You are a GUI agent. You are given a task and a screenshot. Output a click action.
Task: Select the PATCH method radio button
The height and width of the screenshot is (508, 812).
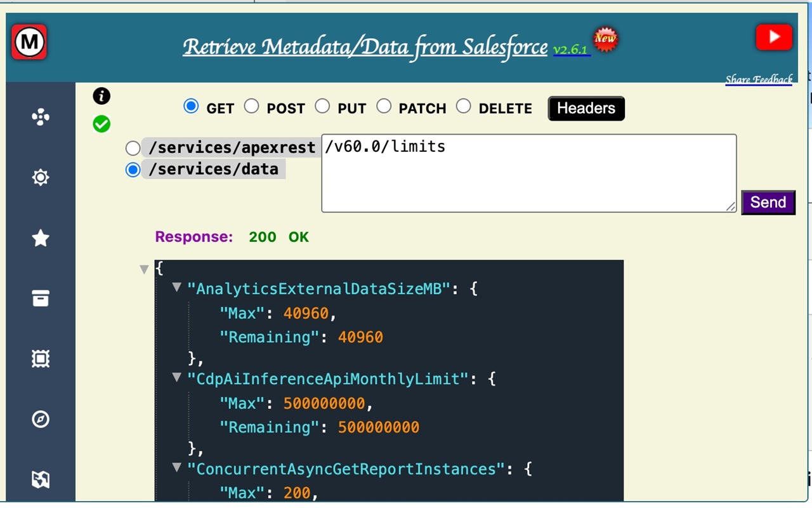click(x=384, y=106)
